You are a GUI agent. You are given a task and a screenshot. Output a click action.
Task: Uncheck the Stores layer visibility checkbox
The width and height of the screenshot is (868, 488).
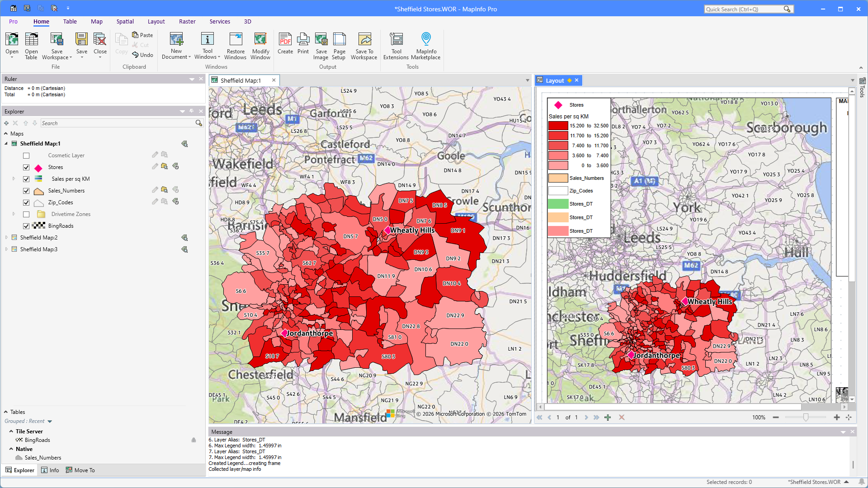click(26, 167)
